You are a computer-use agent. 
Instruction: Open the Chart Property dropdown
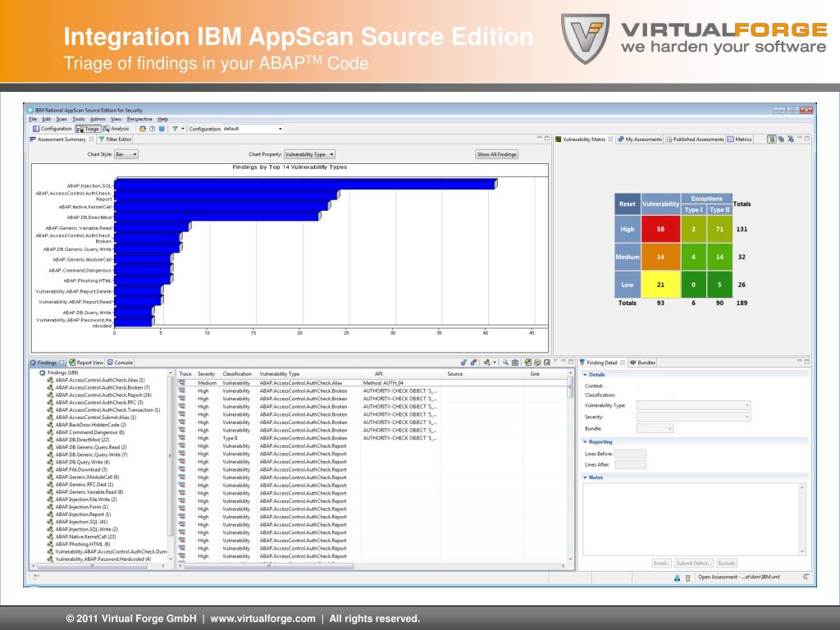[309, 154]
